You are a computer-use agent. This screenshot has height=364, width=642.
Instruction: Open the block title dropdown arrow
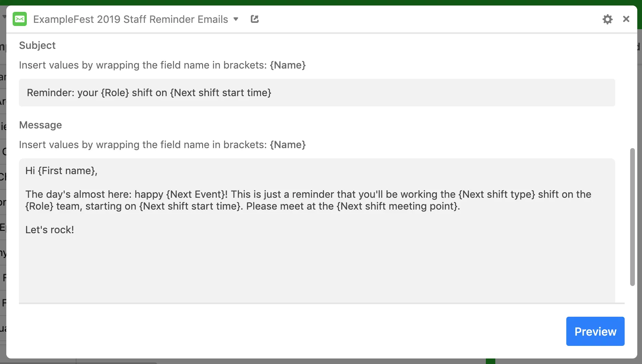click(236, 19)
